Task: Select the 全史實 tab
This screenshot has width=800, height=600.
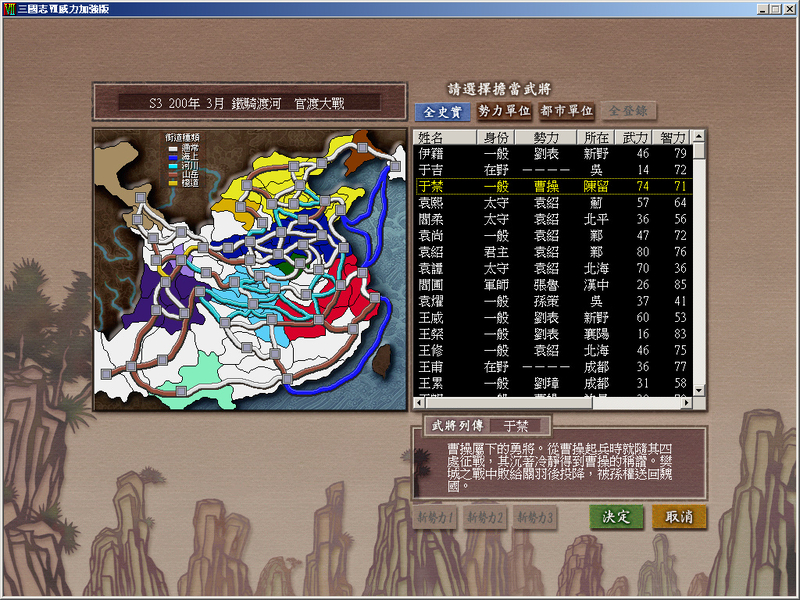Action: pos(442,111)
